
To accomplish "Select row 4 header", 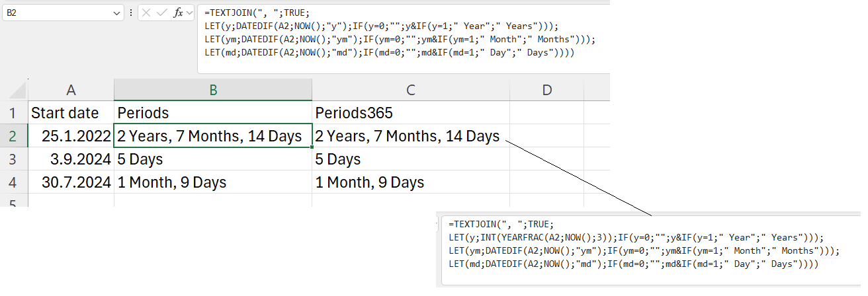I will click(13, 182).
